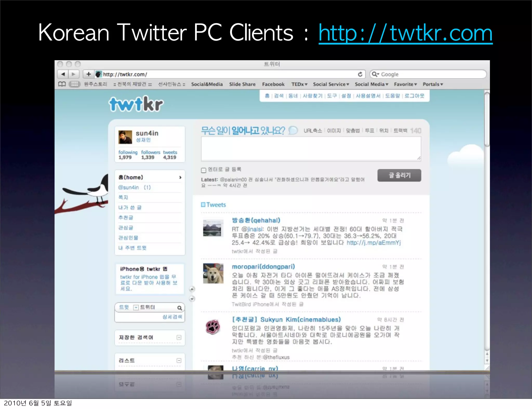The width and height of the screenshot is (532, 409).
Task: Collapse the 저장한 검색어 panel
Action: tap(179, 337)
